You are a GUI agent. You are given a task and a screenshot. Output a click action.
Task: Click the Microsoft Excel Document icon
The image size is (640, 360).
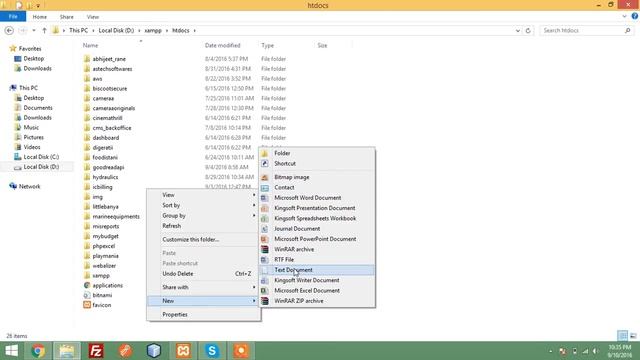coord(264,291)
